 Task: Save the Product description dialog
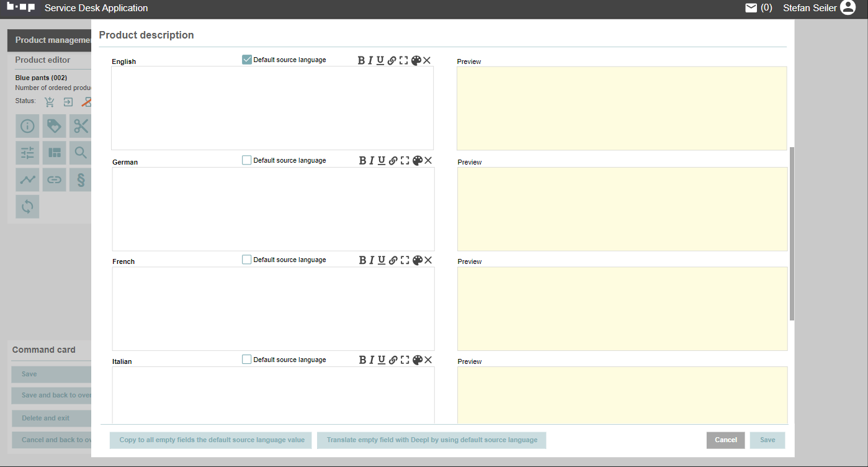pyautogui.click(x=767, y=440)
